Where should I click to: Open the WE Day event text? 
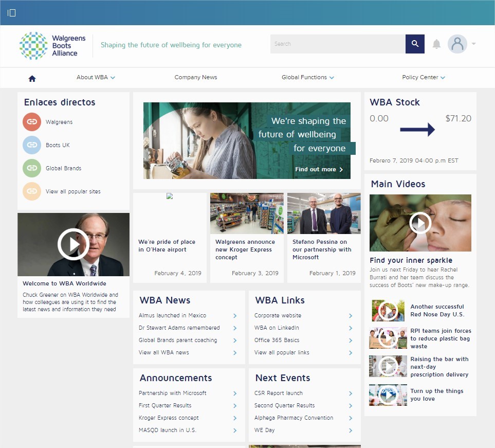[265, 430]
